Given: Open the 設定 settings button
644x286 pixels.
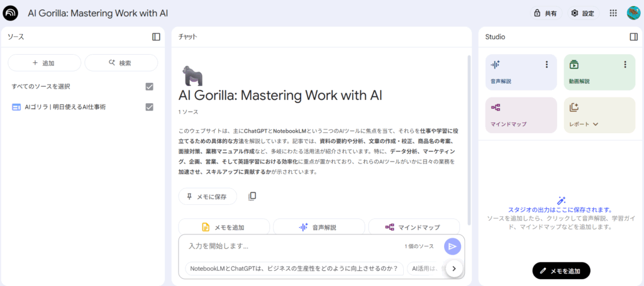Looking at the screenshot, I should pyautogui.click(x=583, y=13).
